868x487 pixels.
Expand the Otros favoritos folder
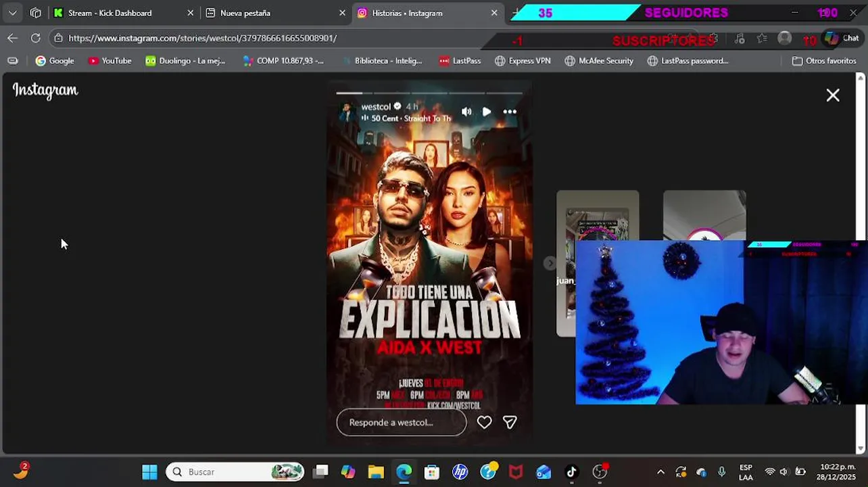click(824, 61)
